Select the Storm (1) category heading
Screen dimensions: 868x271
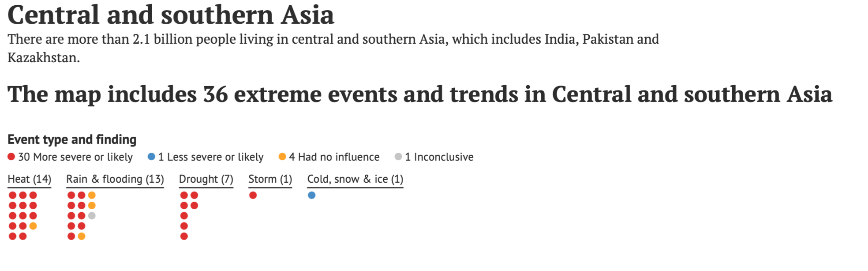click(270, 179)
